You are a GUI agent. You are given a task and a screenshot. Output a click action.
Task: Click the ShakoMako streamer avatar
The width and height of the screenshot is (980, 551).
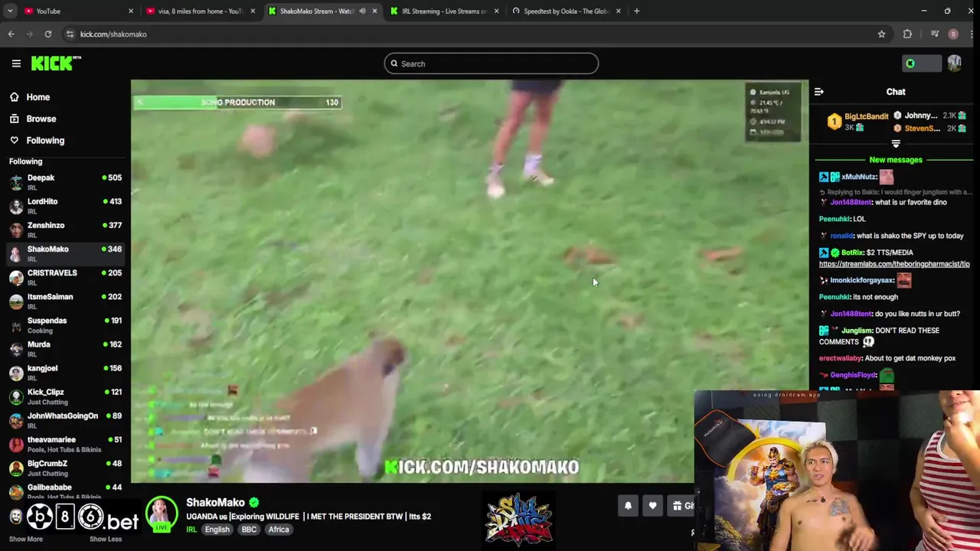coord(162,515)
